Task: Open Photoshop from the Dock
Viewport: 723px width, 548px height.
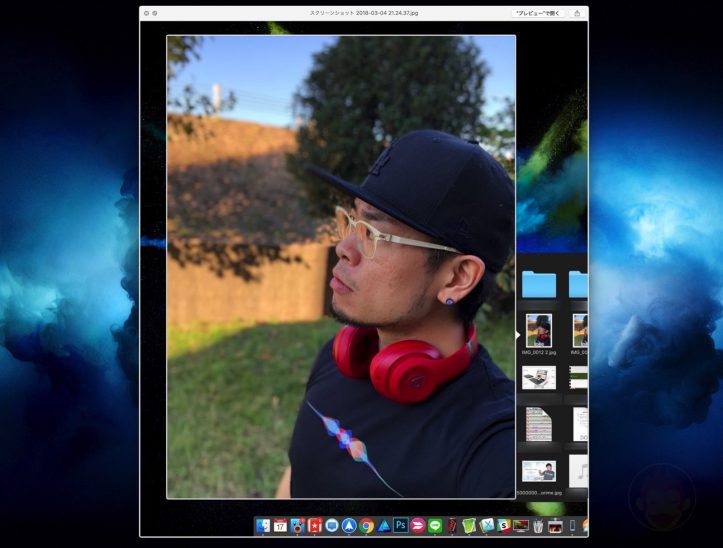Action: coord(401,525)
